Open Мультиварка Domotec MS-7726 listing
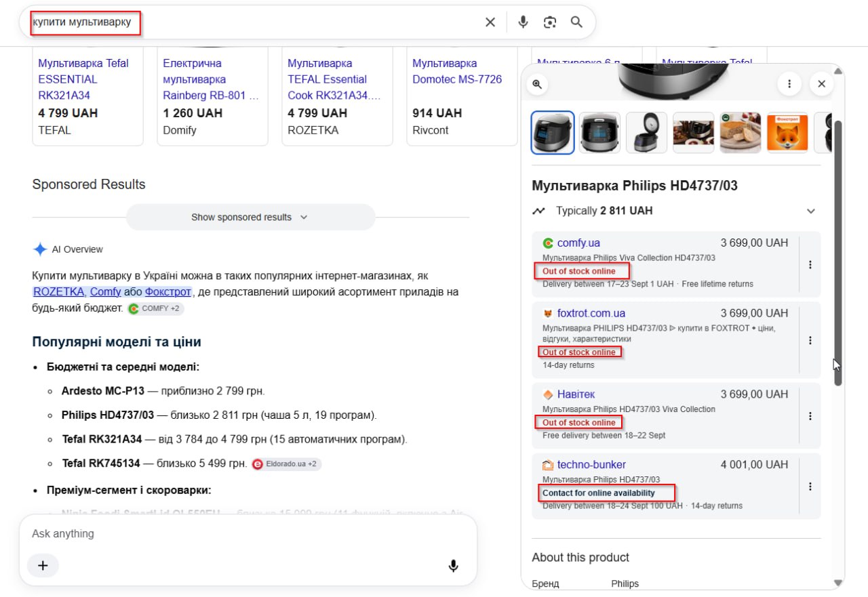The image size is (868, 597). pyautogui.click(x=457, y=71)
